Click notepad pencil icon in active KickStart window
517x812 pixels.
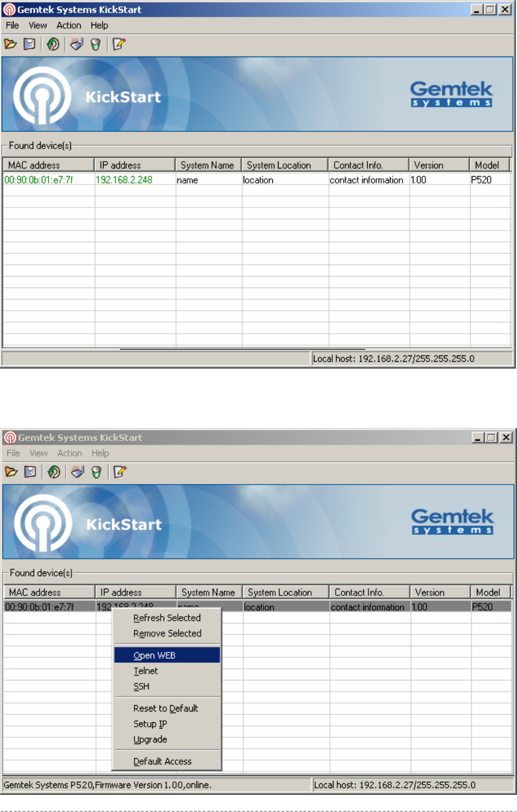[119, 44]
